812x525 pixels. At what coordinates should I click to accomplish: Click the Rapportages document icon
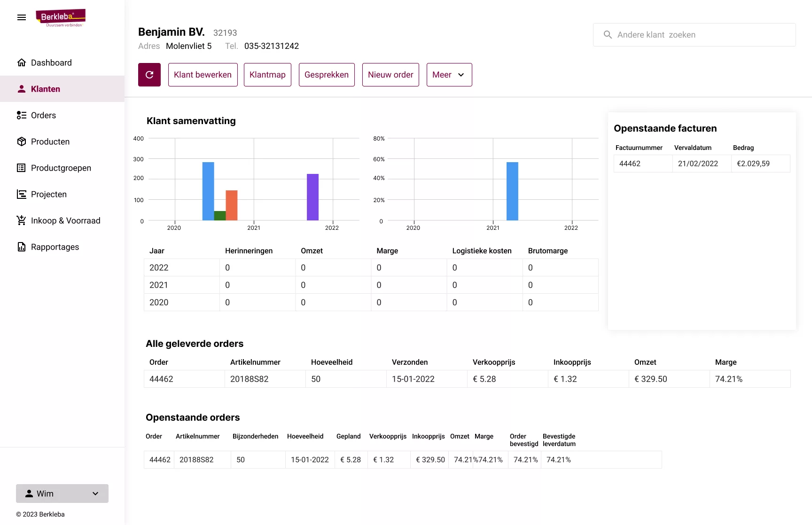pyautogui.click(x=22, y=247)
